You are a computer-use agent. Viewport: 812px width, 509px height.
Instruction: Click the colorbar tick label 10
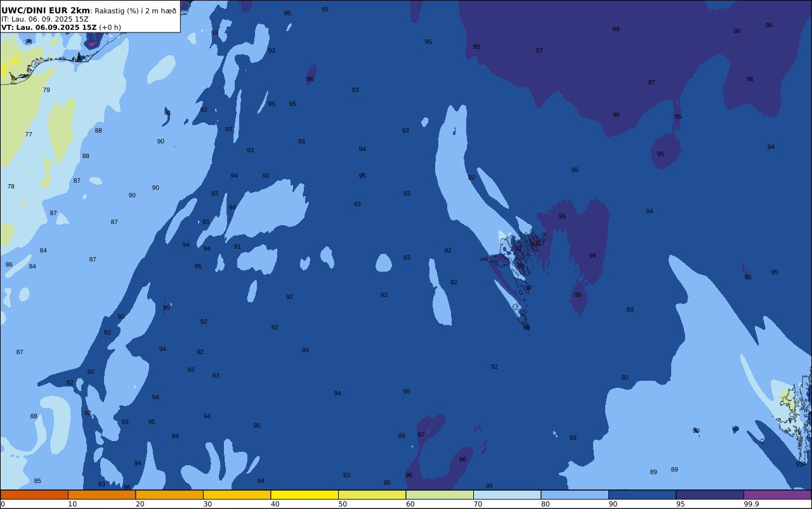[x=72, y=504]
